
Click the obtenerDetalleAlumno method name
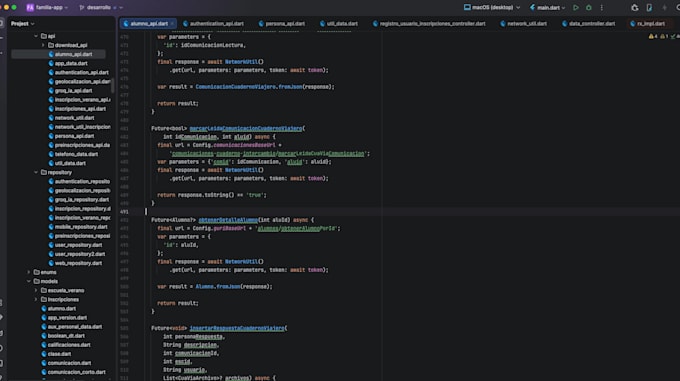point(228,220)
